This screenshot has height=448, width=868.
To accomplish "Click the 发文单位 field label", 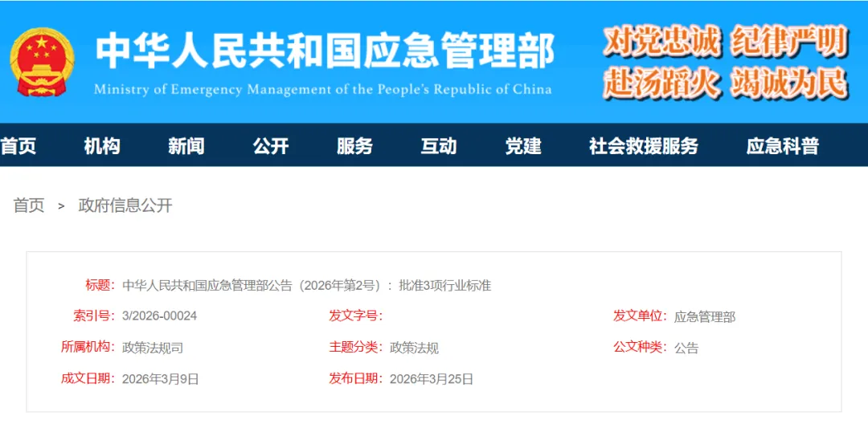I will pyautogui.click(x=640, y=316).
